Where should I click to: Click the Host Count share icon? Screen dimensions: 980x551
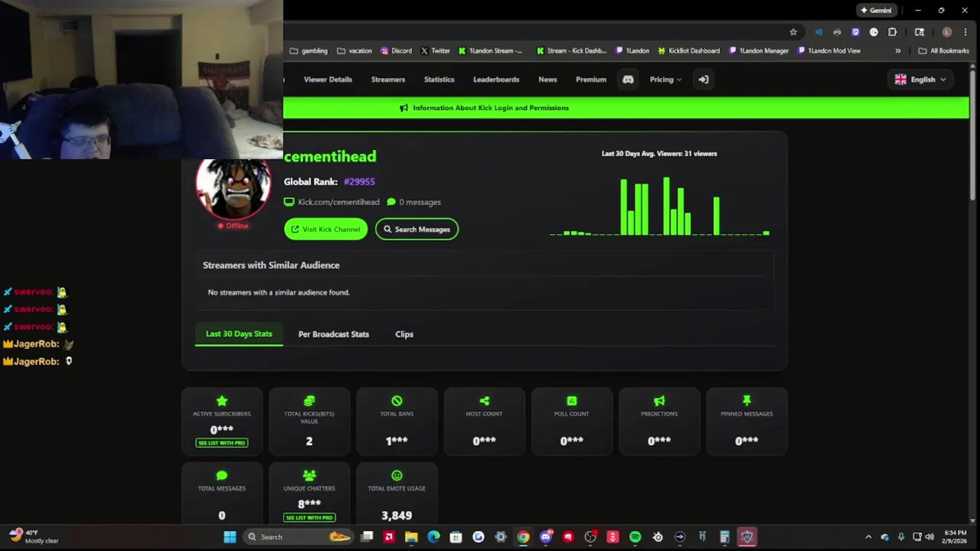point(484,401)
